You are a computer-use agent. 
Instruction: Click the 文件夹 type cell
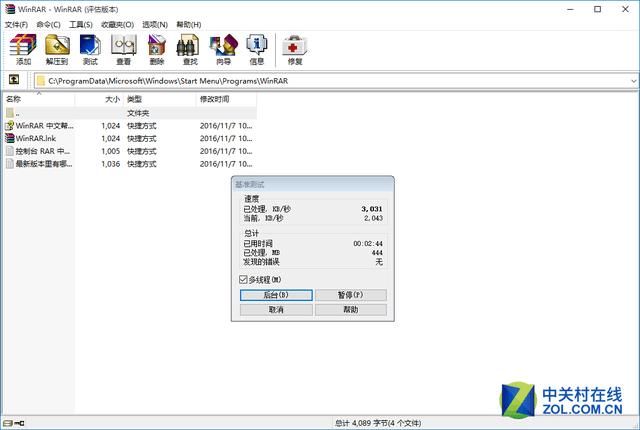[x=138, y=113]
